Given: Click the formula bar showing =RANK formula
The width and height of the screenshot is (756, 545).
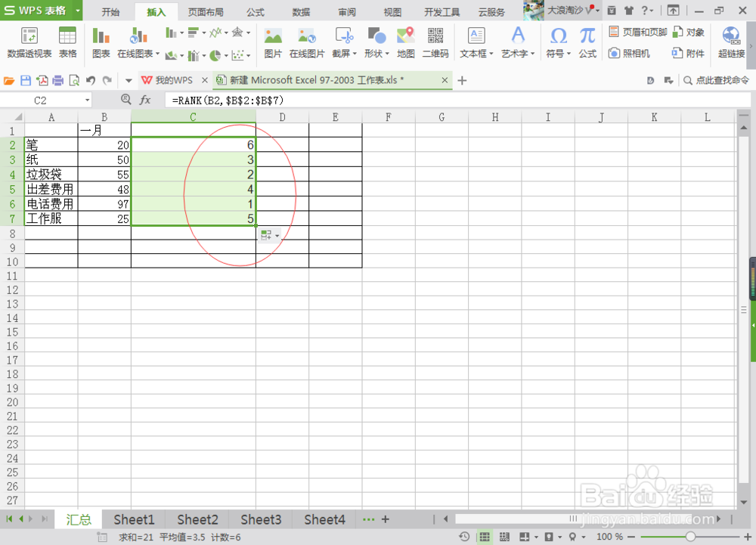Looking at the screenshot, I should pos(457,101).
